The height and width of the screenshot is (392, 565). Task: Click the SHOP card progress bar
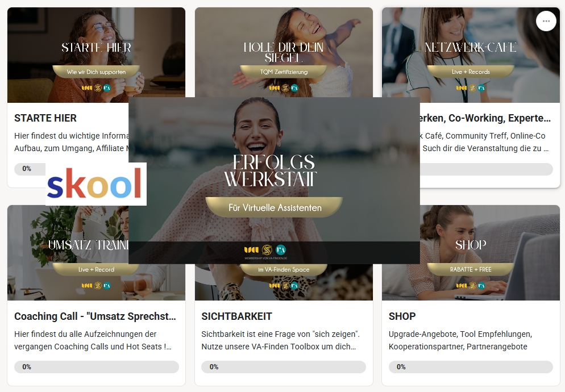tap(471, 367)
